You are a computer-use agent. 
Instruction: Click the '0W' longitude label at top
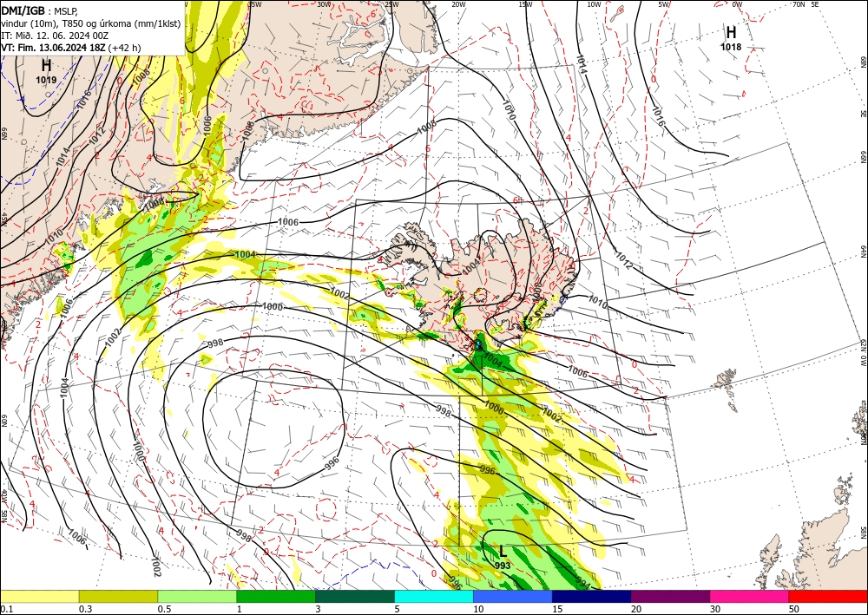coord(737,4)
